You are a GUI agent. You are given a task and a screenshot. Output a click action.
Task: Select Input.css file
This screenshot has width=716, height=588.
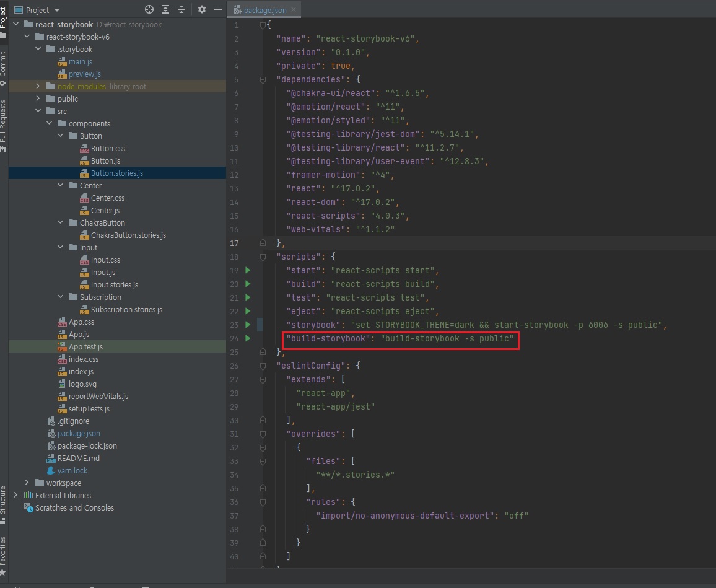[100, 260]
